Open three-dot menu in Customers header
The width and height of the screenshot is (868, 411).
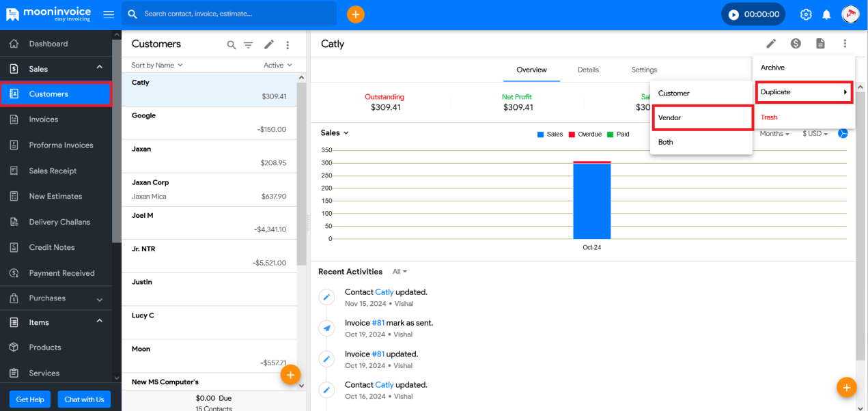click(288, 45)
